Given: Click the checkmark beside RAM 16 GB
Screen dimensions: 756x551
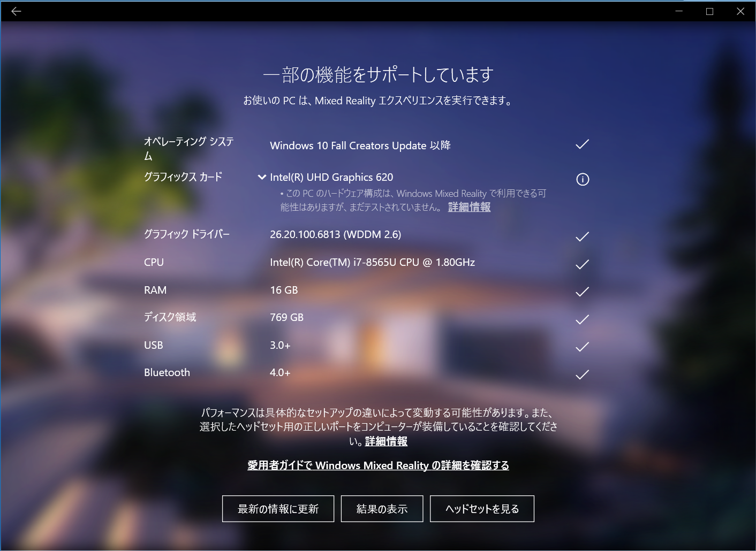Looking at the screenshot, I should [x=581, y=292].
